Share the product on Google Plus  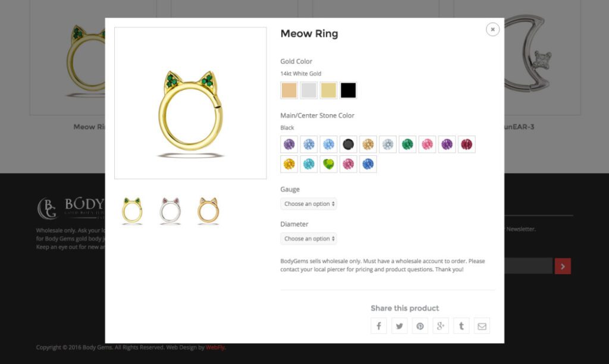coord(441,325)
